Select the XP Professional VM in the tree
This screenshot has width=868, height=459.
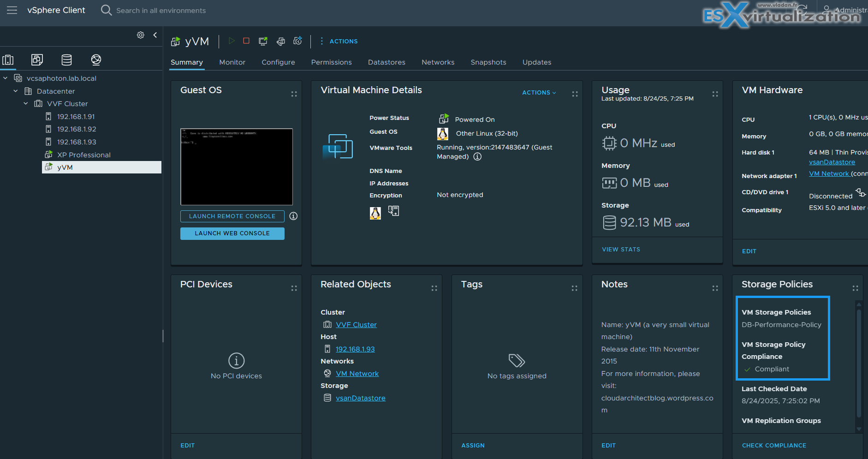coord(83,155)
